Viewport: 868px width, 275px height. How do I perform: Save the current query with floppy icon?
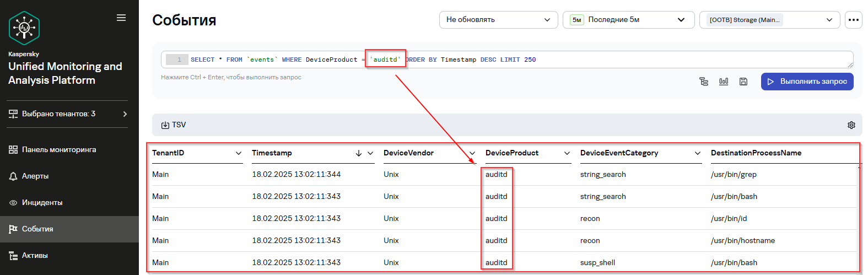tap(743, 82)
